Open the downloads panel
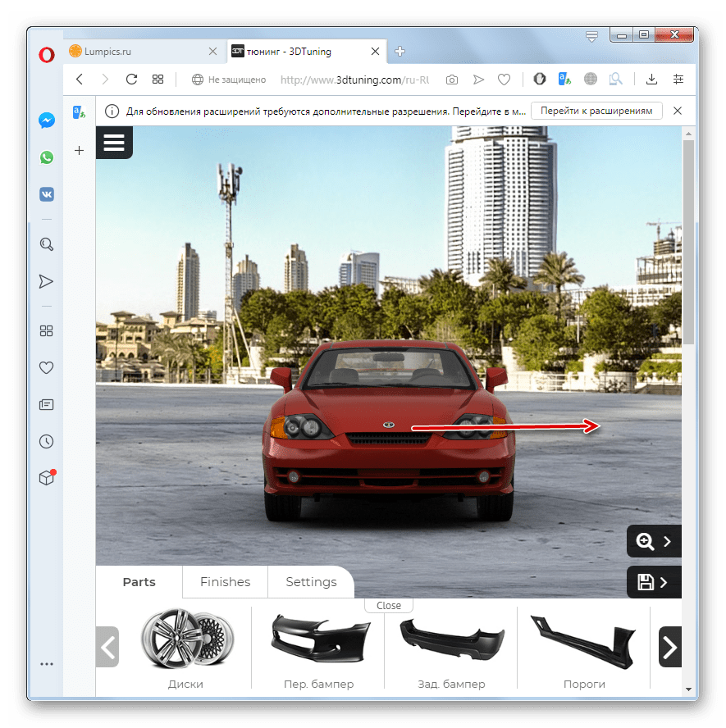The width and height of the screenshot is (726, 728). point(651,80)
